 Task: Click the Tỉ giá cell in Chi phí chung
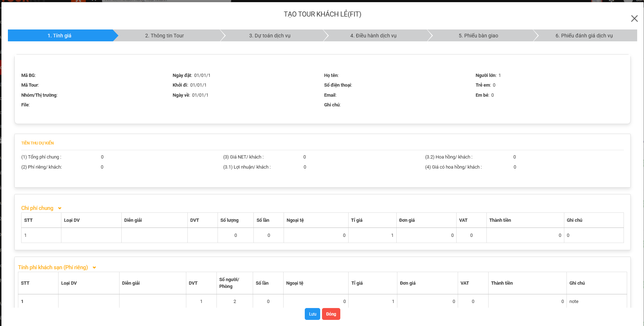(x=372, y=235)
